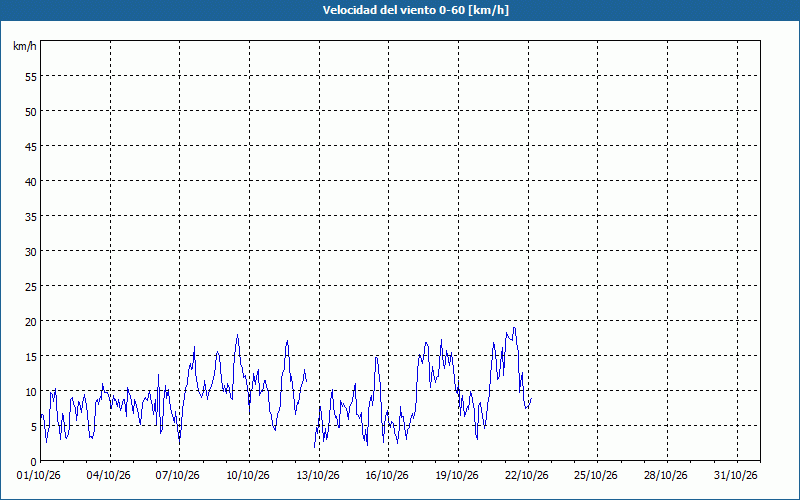The image size is (800, 500).
Task: Click the date label '16/10/26'
Action: [x=387, y=476]
